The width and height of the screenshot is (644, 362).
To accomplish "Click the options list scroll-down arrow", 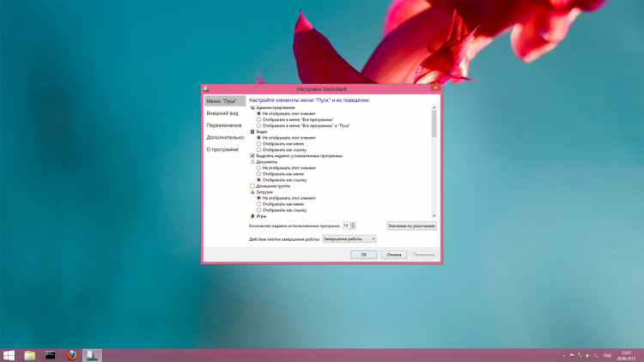I will tap(434, 216).
